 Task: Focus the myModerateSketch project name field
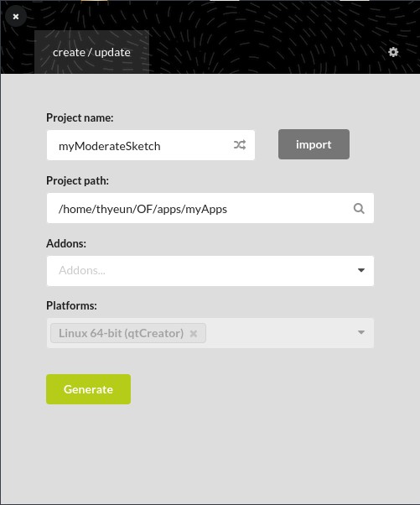[x=151, y=145]
